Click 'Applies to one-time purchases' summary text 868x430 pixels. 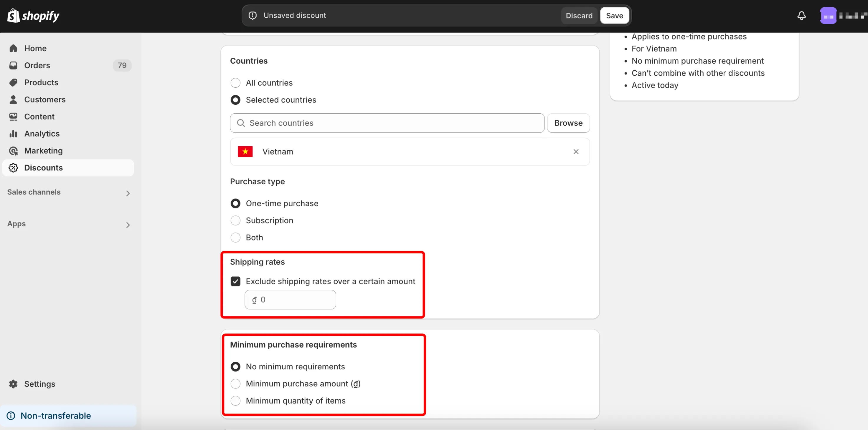(689, 37)
